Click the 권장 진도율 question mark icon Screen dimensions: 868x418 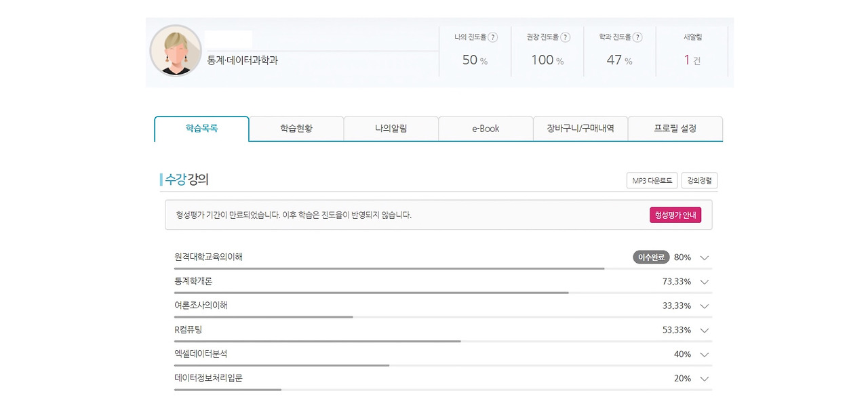566,37
